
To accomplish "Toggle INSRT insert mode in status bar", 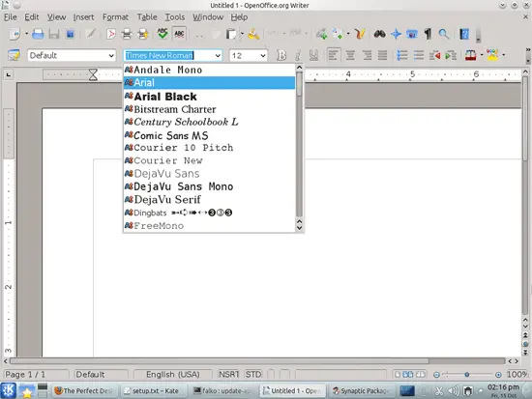I will 228,374.
